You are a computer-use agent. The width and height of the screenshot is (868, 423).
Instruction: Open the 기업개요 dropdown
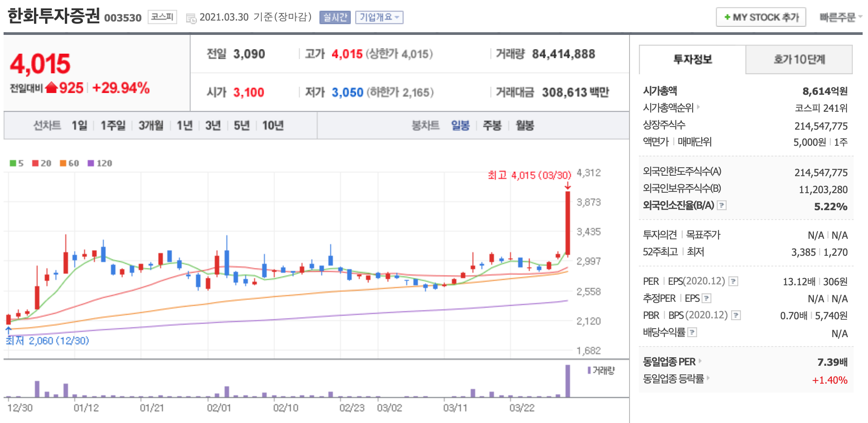pyautogui.click(x=379, y=17)
